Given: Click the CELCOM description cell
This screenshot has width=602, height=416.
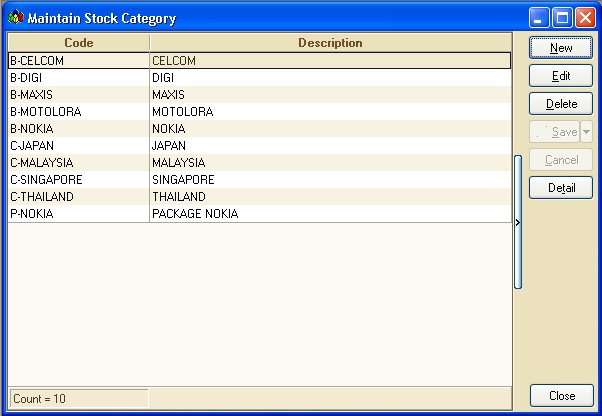Looking at the screenshot, I should click(x=330, y=61).
